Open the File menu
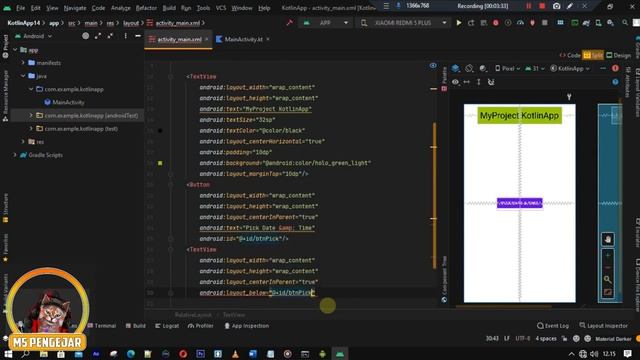Viewport: 640px width, 360px height. (x=20, y=8)
